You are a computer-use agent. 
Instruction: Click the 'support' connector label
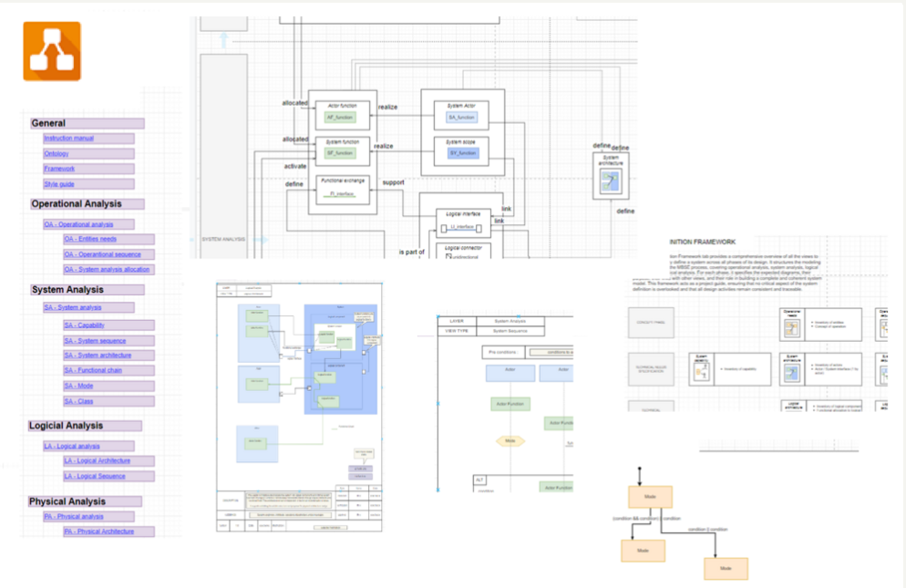click(394, 182)
